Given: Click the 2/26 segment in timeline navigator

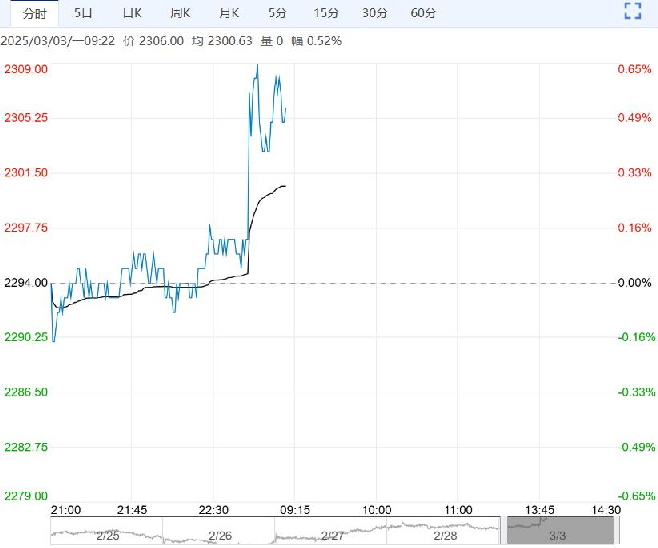Looking at the screenshot, I should point(221,536).
